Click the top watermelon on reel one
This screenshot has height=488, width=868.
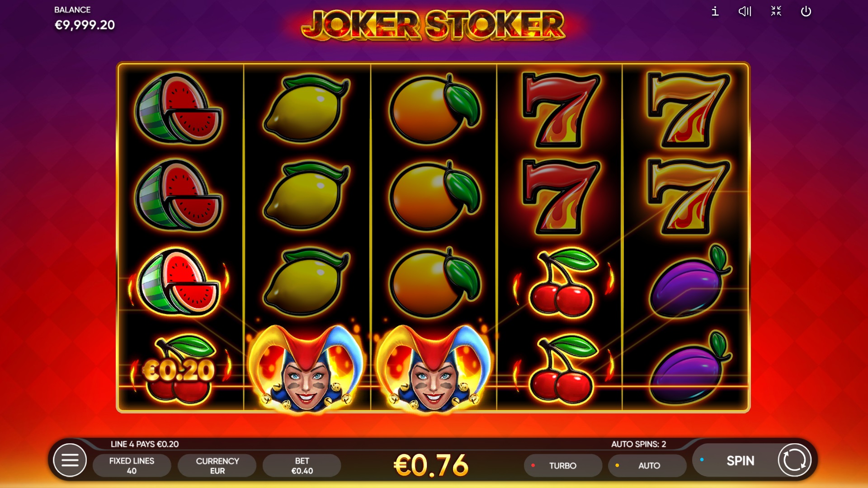coord(179,108)
